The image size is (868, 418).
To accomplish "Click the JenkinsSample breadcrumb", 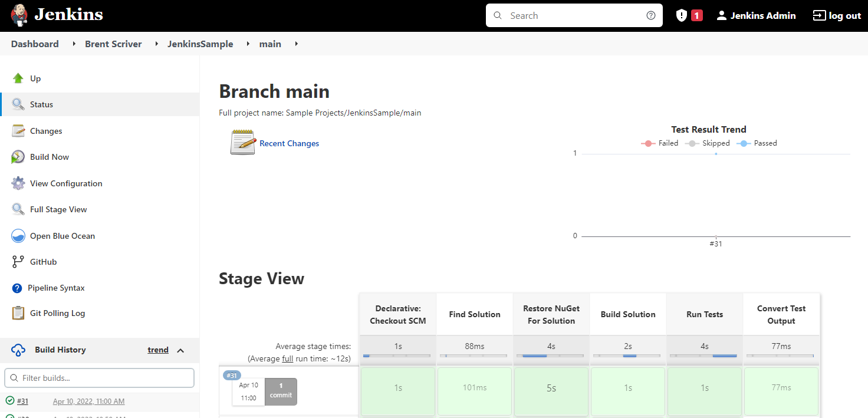I will tap(200, 44).
